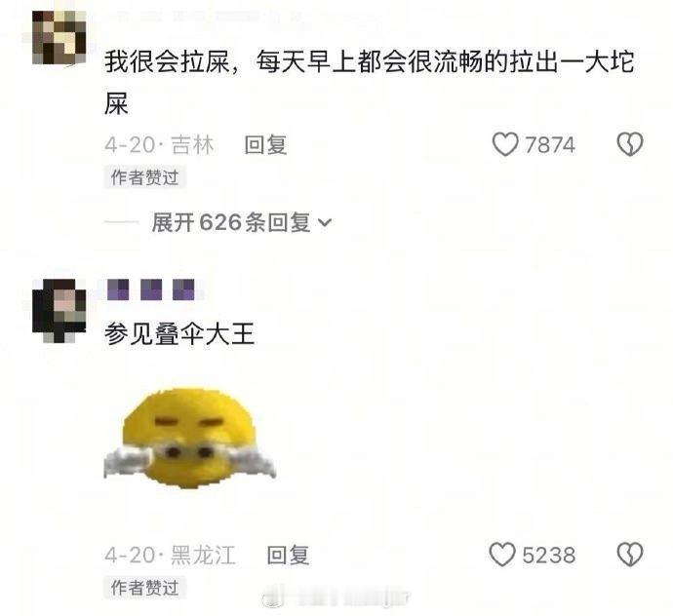Open the second commenter's avatar
Viewport: 673px width, 616px height.
click(x=59, y=311)
